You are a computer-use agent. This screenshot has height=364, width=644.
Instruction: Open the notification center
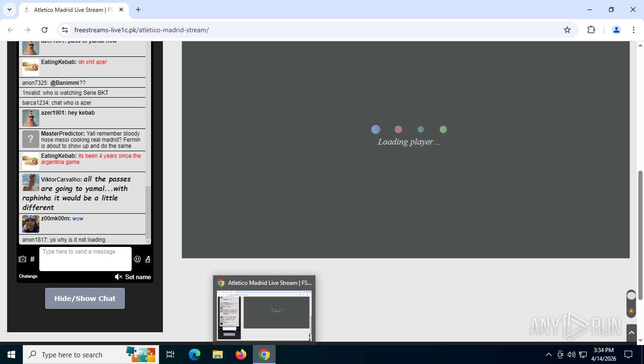click(x=628, y=355)
